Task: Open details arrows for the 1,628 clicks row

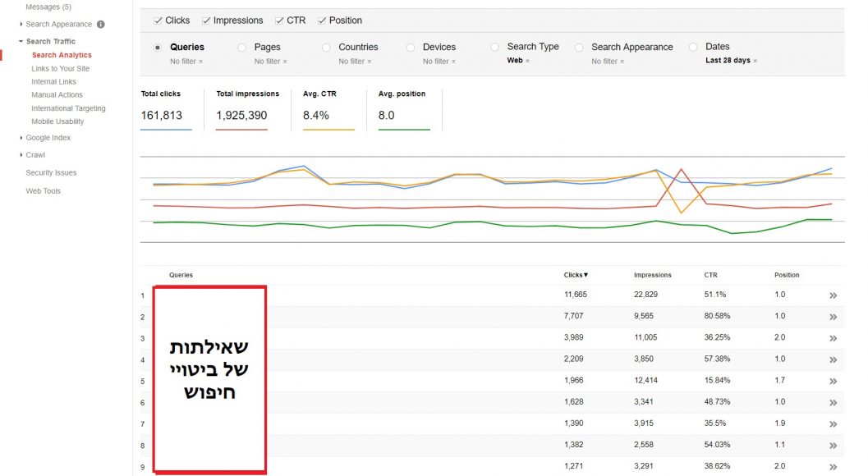Action: [833, 403]
